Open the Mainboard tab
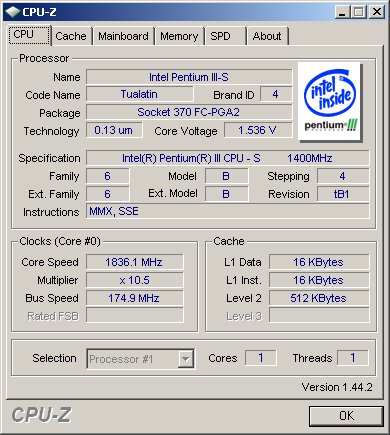 coord(123,36)
